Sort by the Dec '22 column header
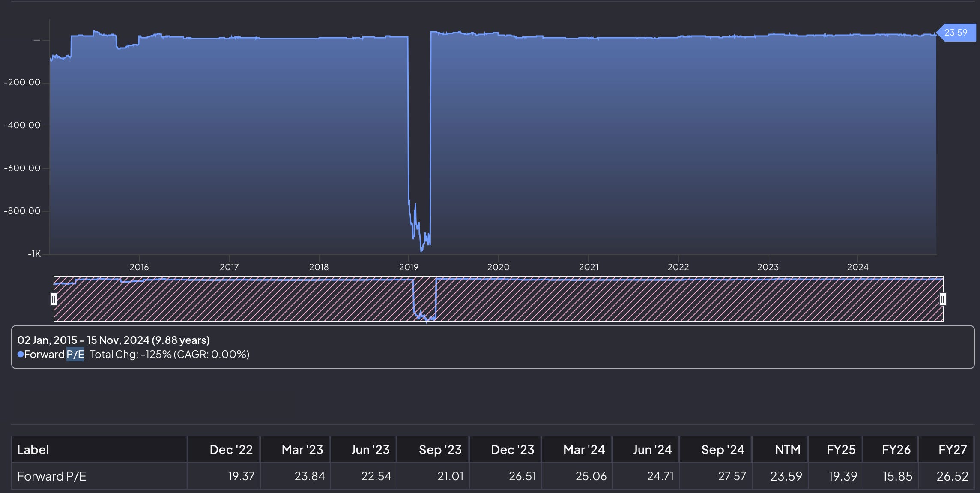 pyautogui.click(x=231, y=449)
